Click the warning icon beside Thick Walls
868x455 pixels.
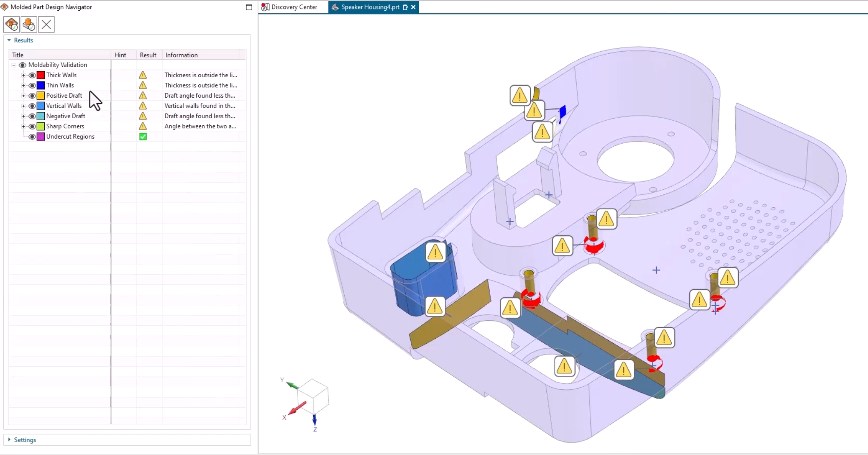143,75
